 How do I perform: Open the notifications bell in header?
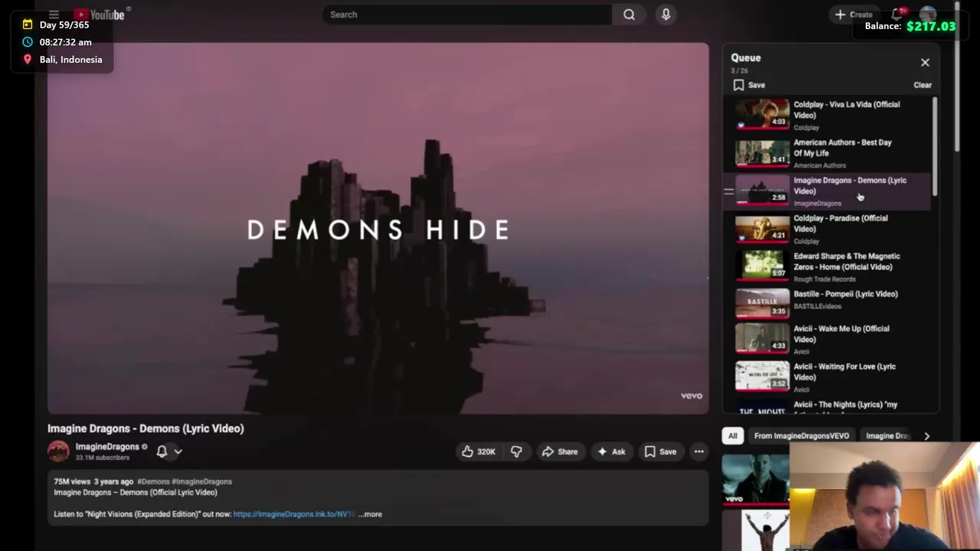point(897,15)
